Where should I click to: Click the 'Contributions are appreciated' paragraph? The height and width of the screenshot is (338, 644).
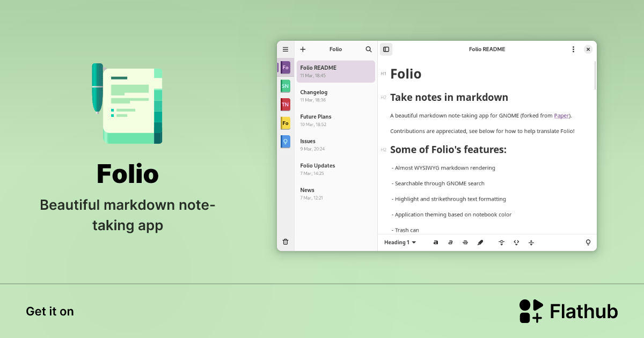482,131
